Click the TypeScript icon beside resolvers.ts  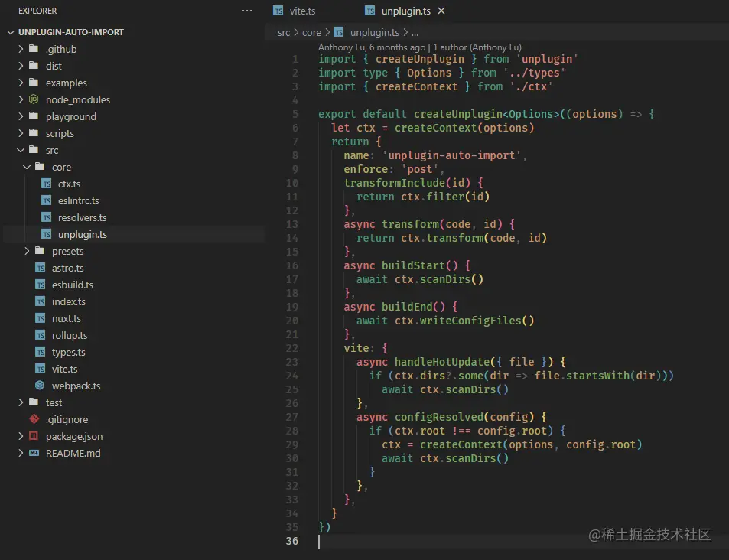[x=47, y=217]
